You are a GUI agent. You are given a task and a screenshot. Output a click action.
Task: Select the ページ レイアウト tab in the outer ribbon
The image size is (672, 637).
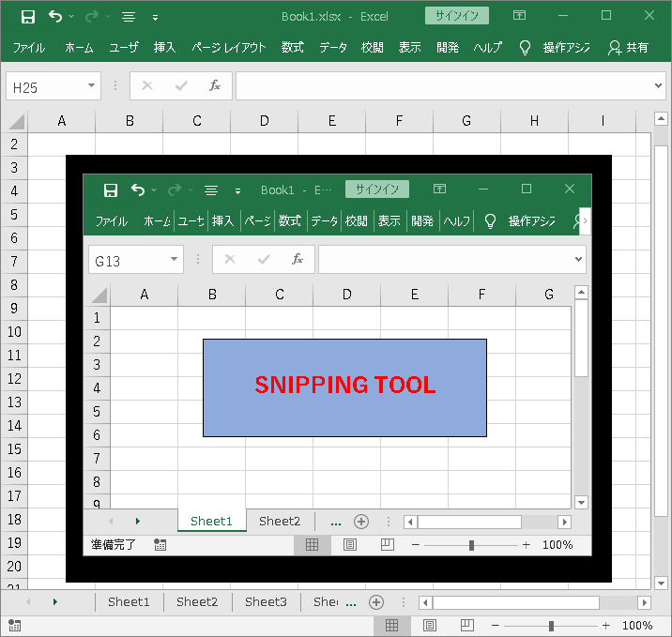[x=229, y=47]
